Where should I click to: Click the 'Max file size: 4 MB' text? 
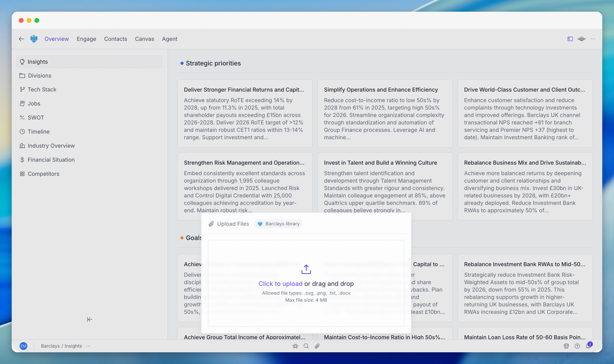point(306,300)
